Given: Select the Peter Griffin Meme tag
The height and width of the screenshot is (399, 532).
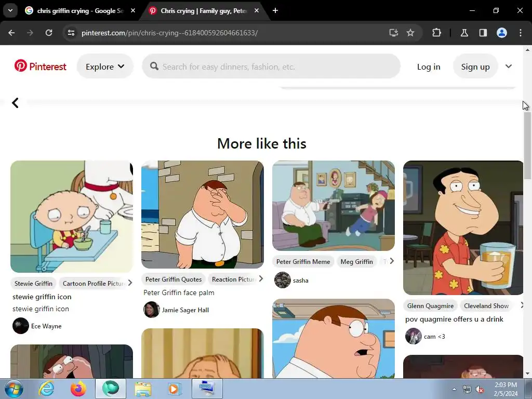Looking at the screenshot, I should 303,262.
